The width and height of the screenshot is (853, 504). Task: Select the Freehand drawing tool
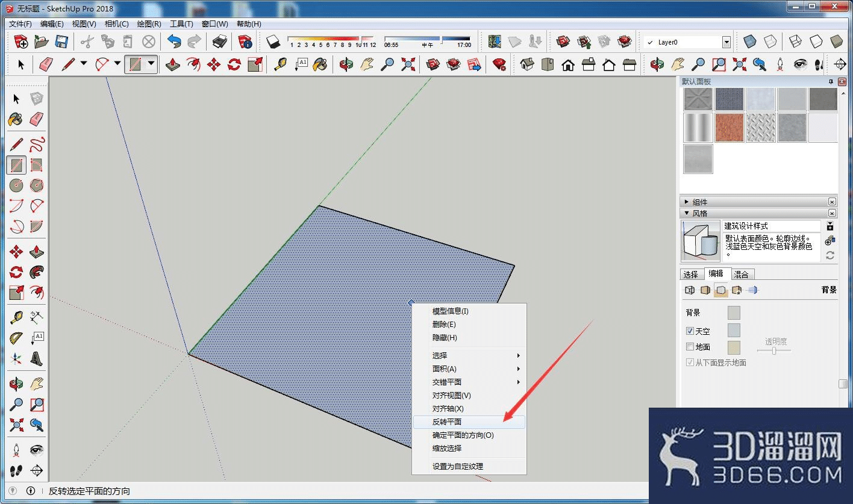tap(37, 145)
